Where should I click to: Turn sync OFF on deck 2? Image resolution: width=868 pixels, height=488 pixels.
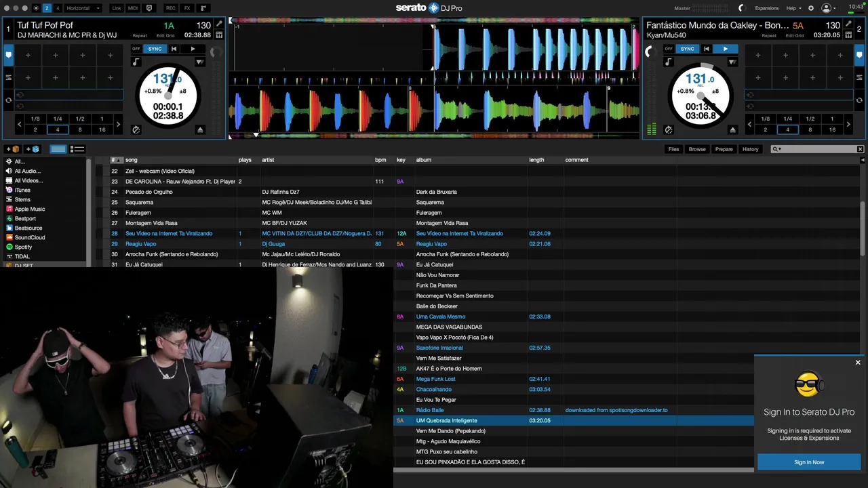pyautogui.click(x=669, y=49)
